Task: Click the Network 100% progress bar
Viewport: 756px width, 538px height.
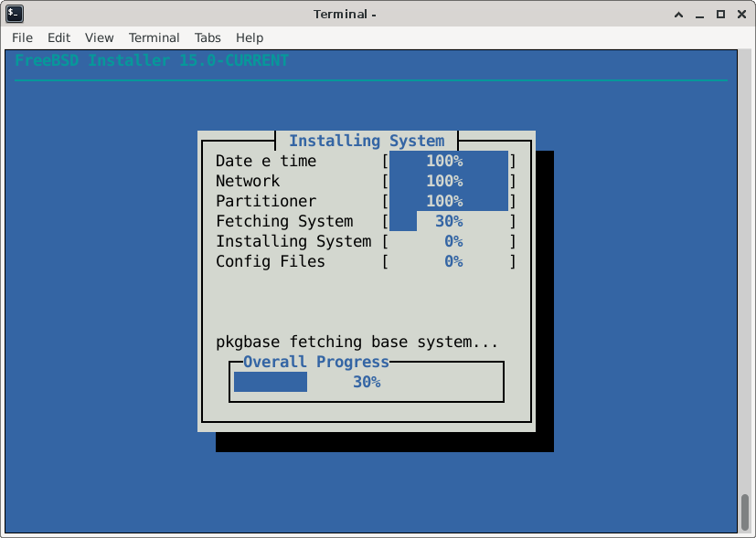Action: click(448, 181)
